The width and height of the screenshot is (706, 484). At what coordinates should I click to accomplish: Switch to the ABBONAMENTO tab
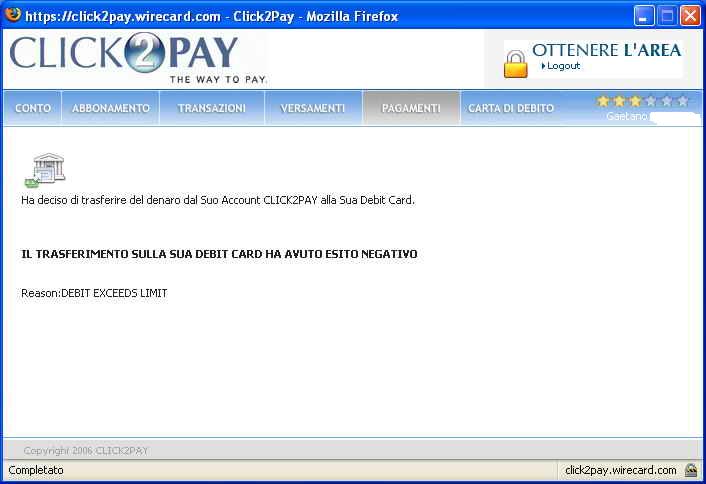[111, 108]
